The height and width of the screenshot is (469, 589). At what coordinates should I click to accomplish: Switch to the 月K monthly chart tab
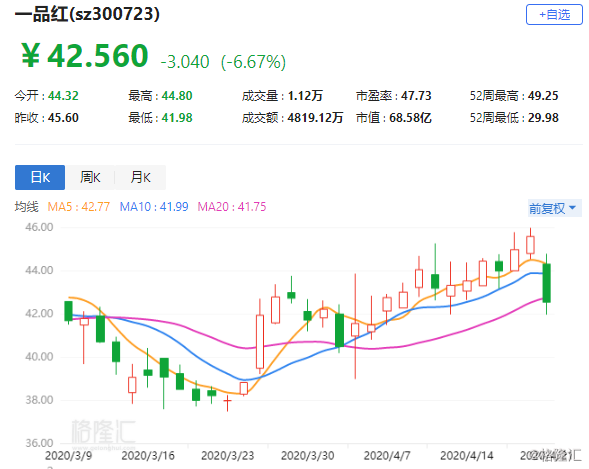coord(140,177)
